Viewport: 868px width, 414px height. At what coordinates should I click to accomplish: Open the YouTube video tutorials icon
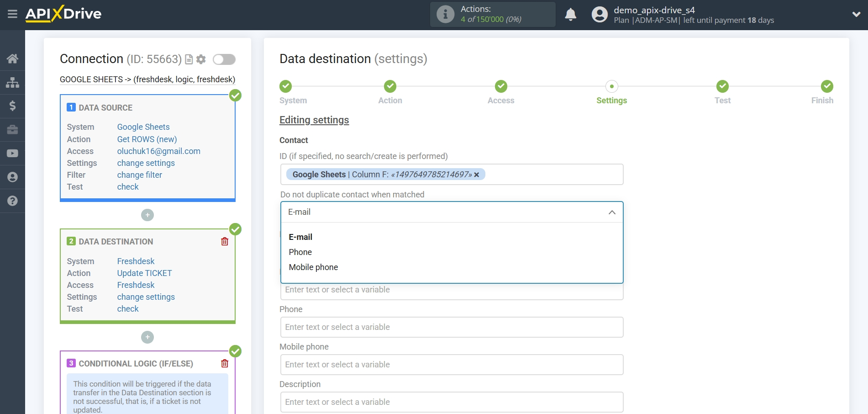point(12,154)
